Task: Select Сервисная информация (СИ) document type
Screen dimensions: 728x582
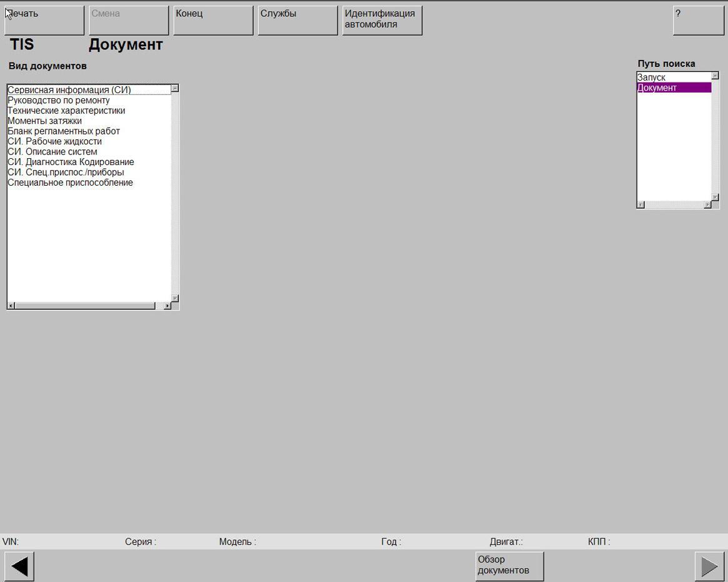Action: coord(69,90)
